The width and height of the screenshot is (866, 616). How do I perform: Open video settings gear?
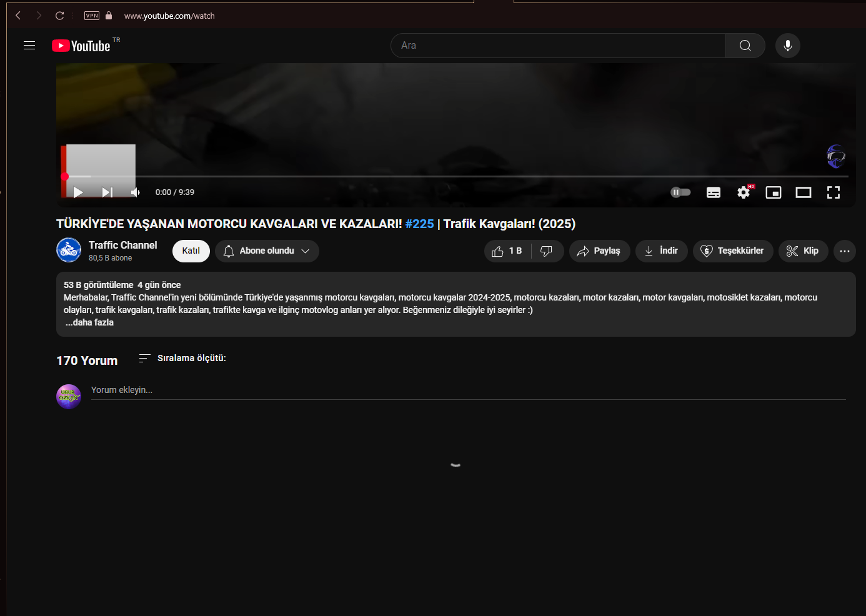tap(744, 192)
